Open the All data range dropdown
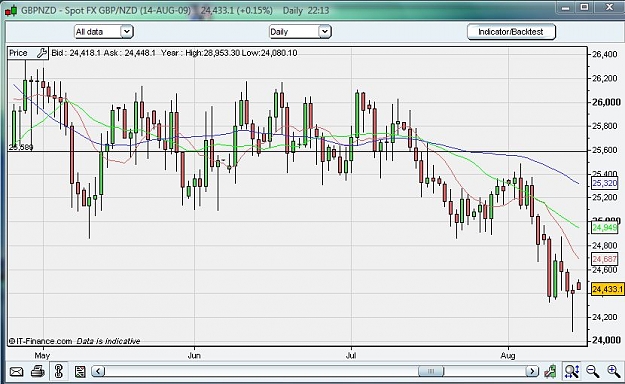Screen dimensions: 625x384 pyautogui.click(x=104, y=32)
